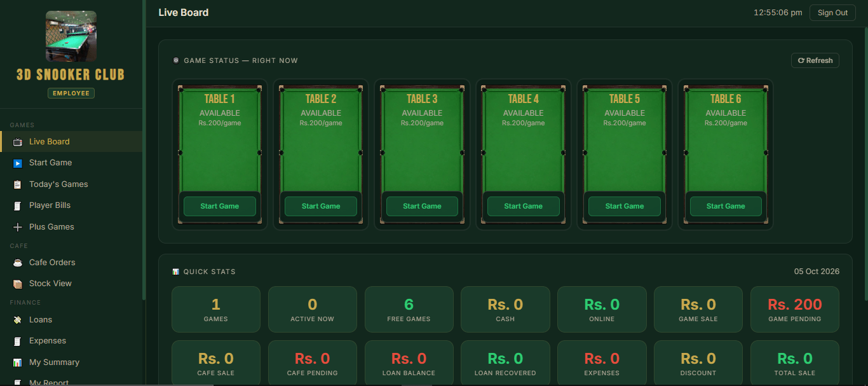Open Loans in sidebar
The width and height of the screenshot is (868, 386).
point(71,320)
